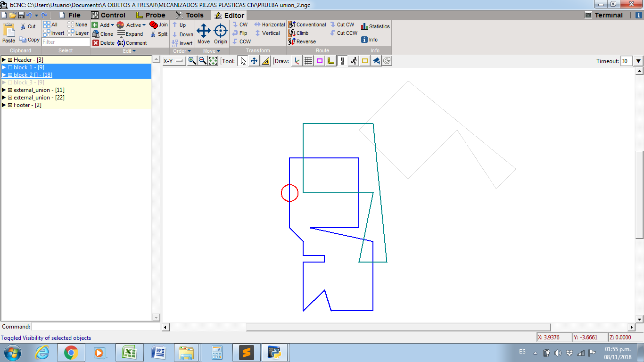Click the zoom out magnifier icon
Screen dimensions: 644x362
[202, 61]
